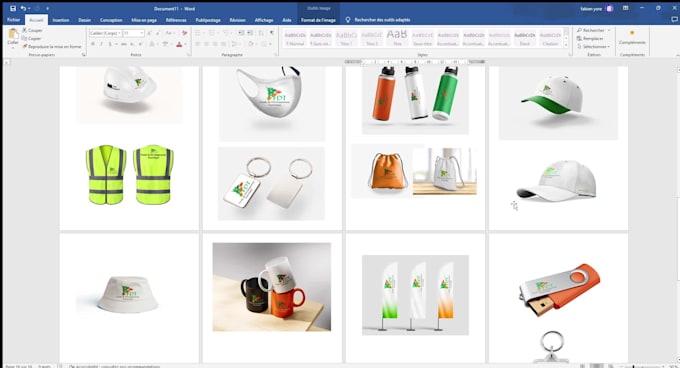Switch to the Insertion tab
680x368 pixels.
pos(61,20)
